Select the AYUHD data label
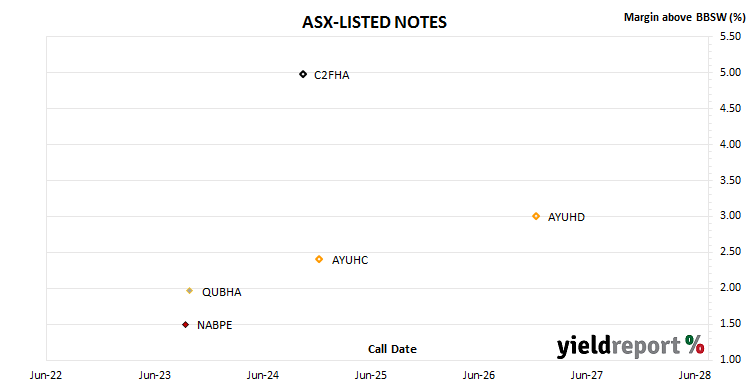 pos(566,217)
